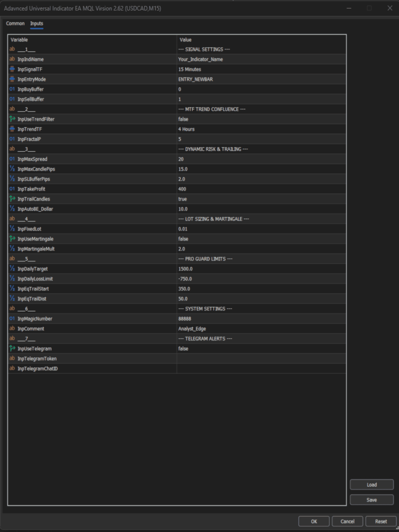This screenshot has height=532, width=399.
Task: Click the string icon beside InpTelegramToken
Action: click(12, 359)
